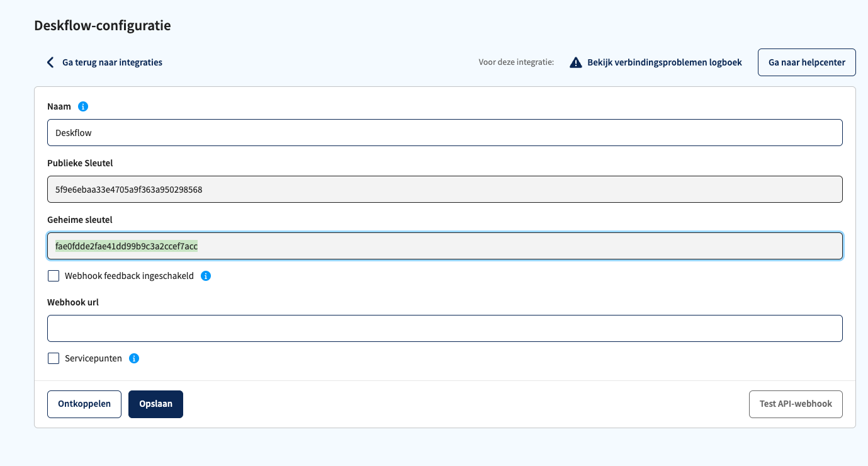The image size is (868, 466).
Task: Click the Ontkoppelen button
Action: click(84, 404)
